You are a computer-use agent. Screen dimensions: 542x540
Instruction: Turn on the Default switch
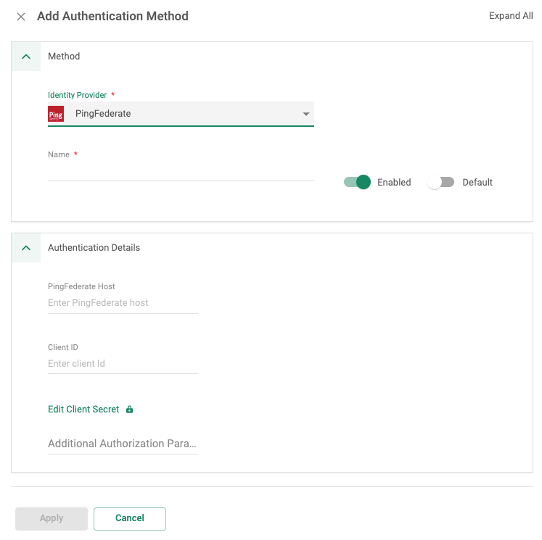coord(440,182)
